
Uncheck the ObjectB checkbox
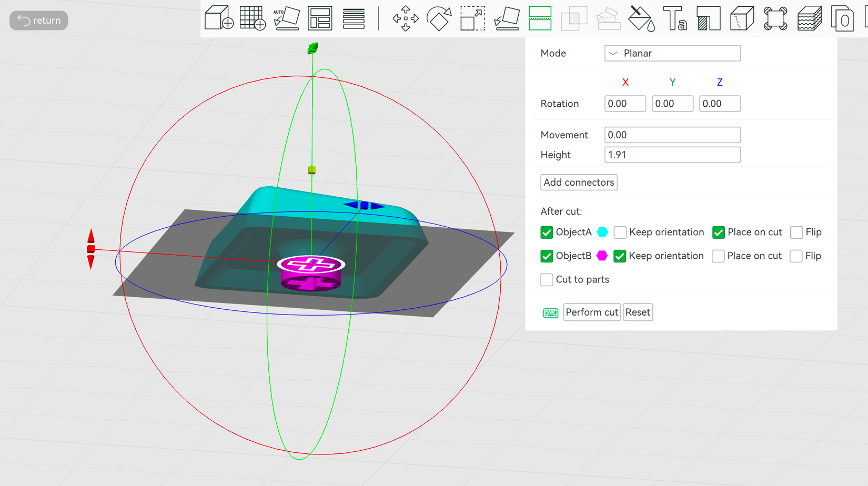click(547, 256)
